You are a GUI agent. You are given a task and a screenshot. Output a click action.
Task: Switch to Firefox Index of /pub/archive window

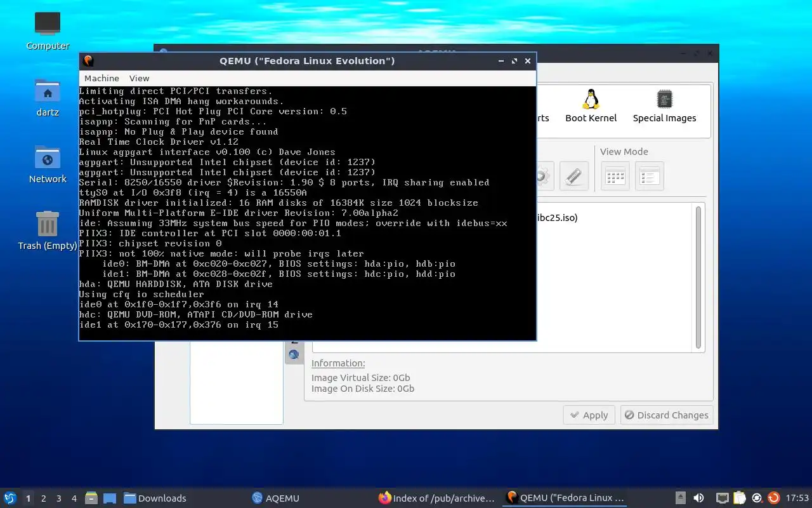(436, 498)
